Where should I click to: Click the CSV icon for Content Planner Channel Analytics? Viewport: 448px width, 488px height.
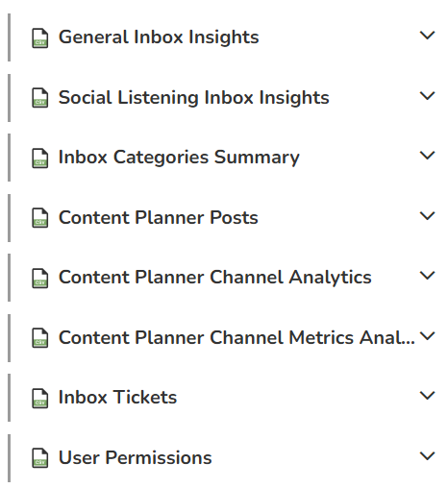point(40,278)
